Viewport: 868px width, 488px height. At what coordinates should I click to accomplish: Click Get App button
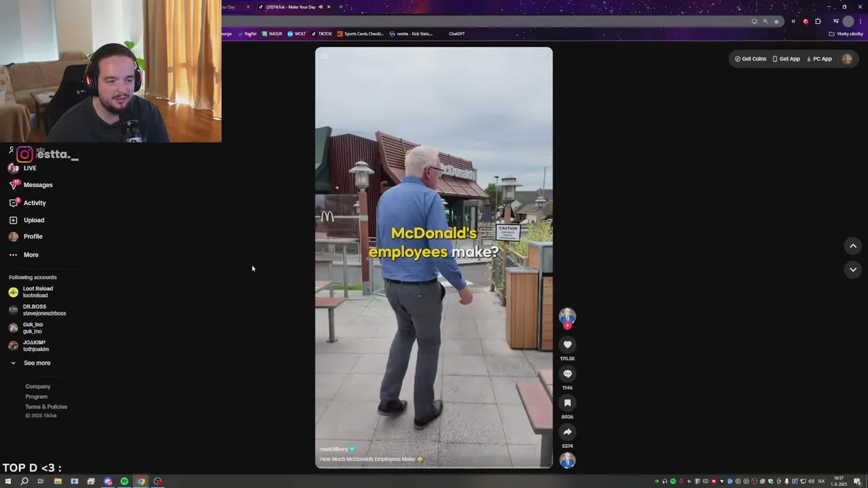786,59
